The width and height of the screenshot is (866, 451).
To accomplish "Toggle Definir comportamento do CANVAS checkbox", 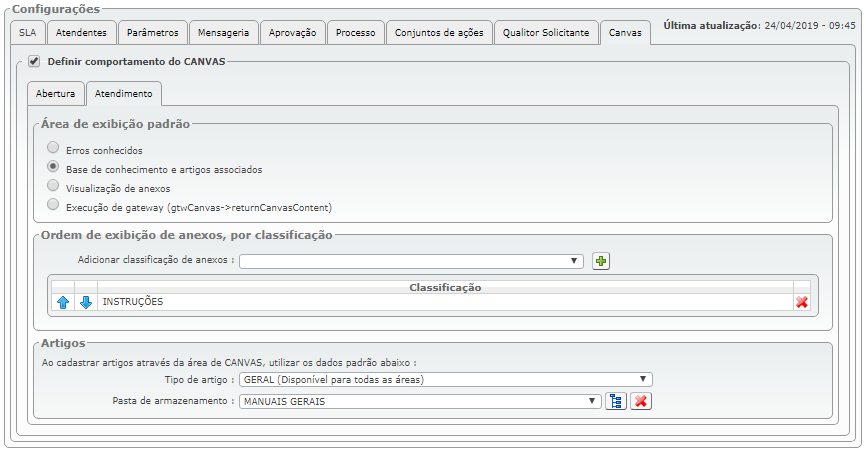I will tap(34, 61).
